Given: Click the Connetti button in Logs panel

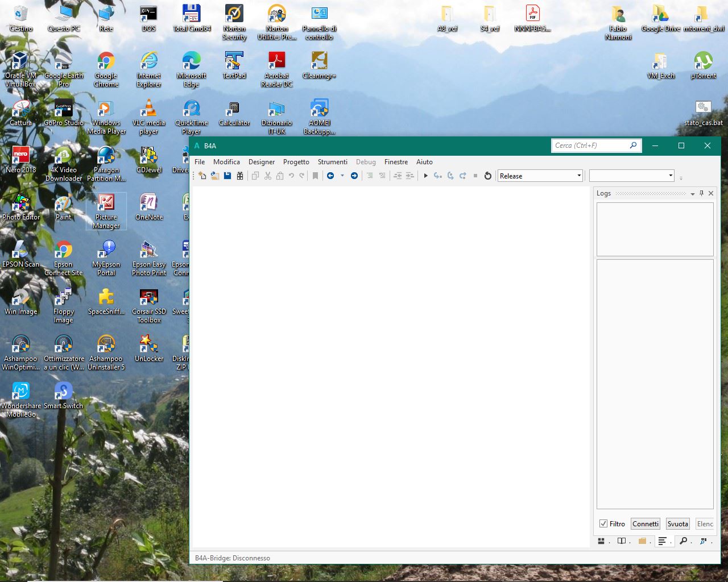Looking at the screenshot, I should pos(646,524).
